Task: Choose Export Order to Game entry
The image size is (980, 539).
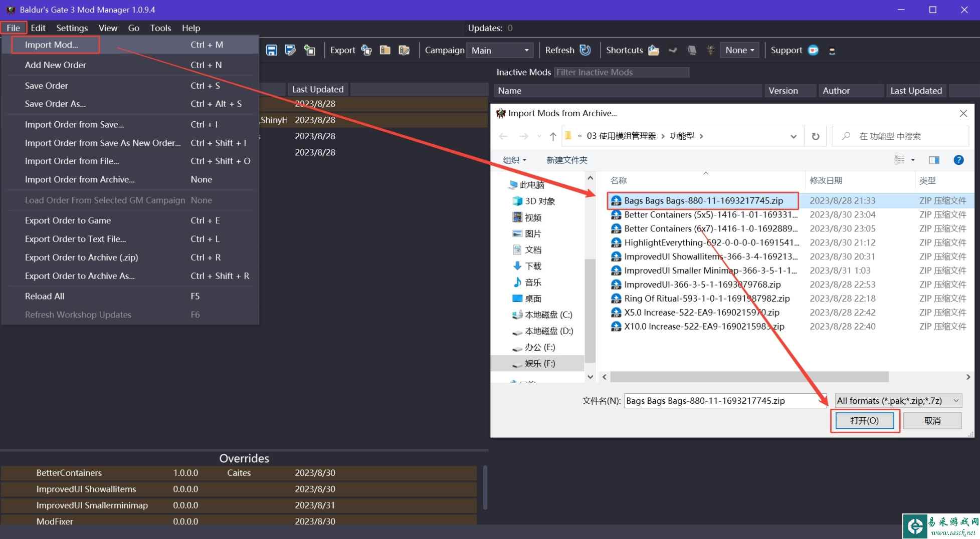Action: [130, 220]
